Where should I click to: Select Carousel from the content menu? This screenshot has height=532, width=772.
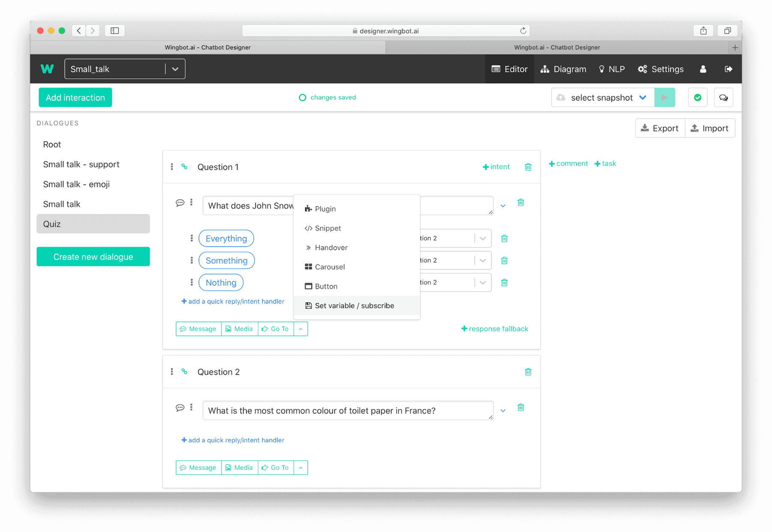tap(329, 266)
